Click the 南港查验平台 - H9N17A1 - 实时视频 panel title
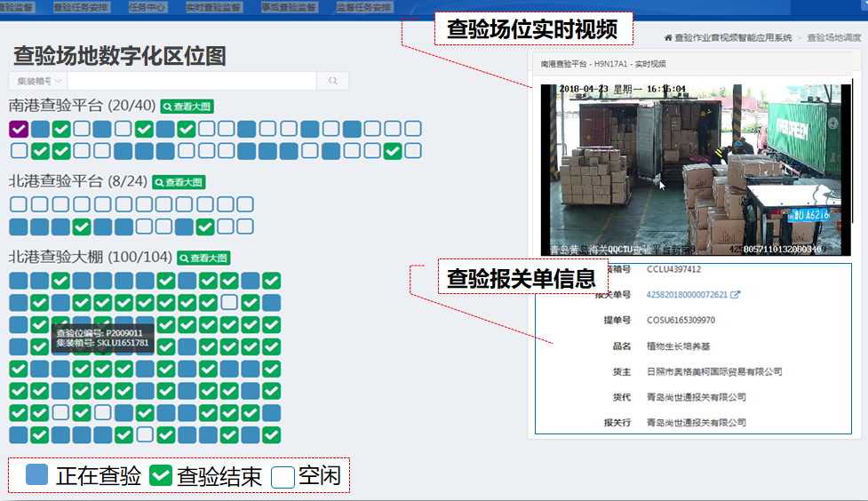 tap(603, 64)
